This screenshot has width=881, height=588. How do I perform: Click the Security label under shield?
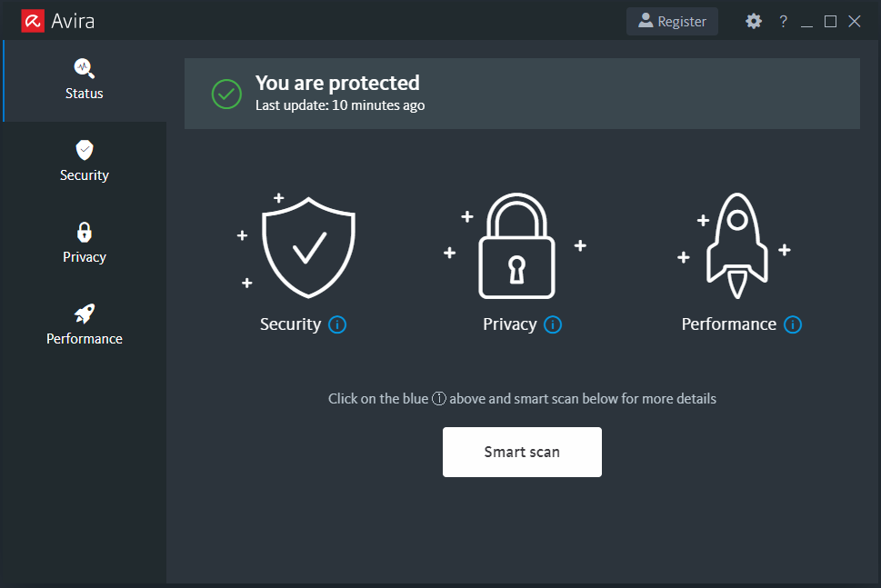click(290, 324)
